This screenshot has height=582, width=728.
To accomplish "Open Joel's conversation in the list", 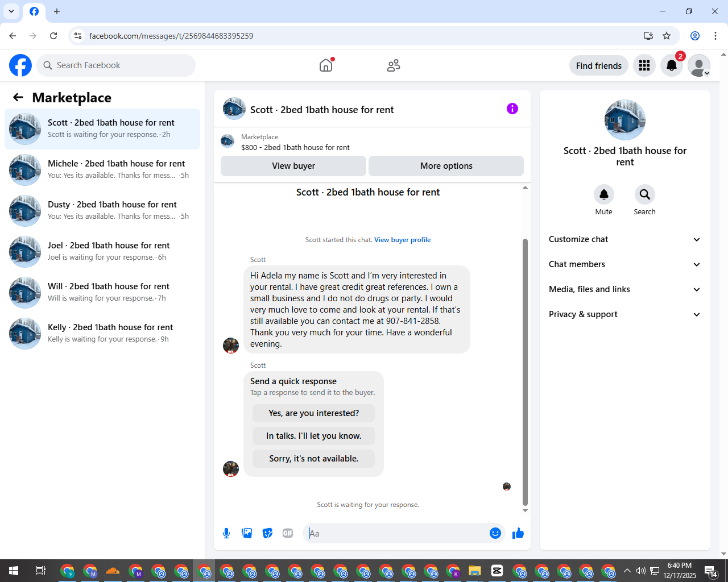I will (x=102, y=252).
